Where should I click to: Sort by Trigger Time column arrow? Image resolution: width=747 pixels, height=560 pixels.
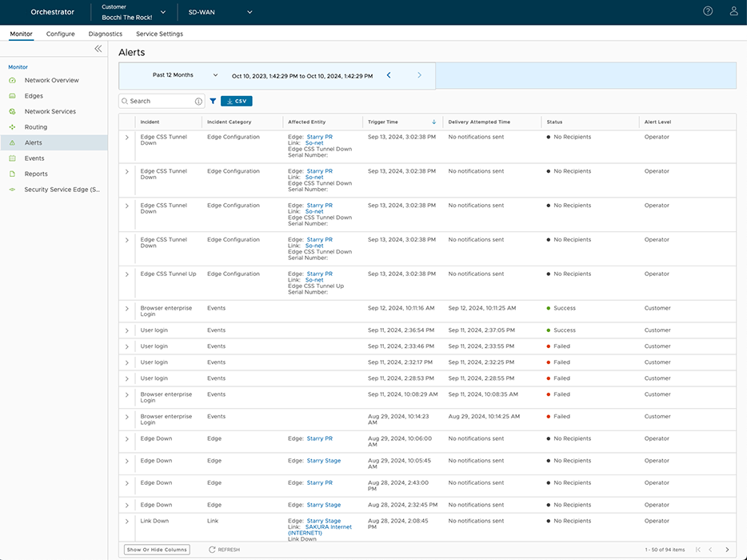(x=433, y=122)
